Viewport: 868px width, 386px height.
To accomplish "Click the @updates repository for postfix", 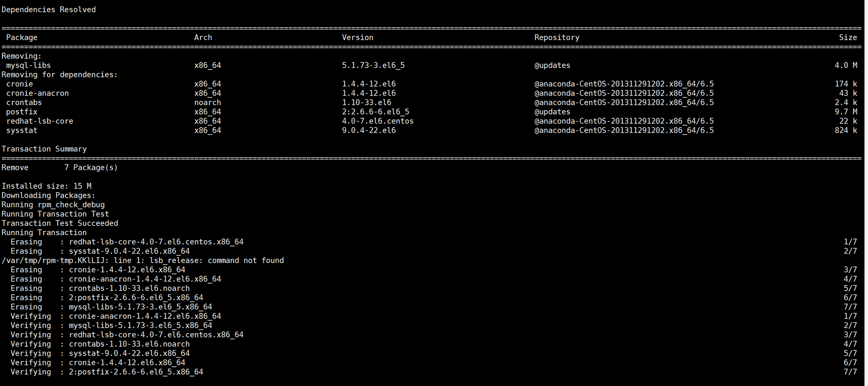I will 552,112.
